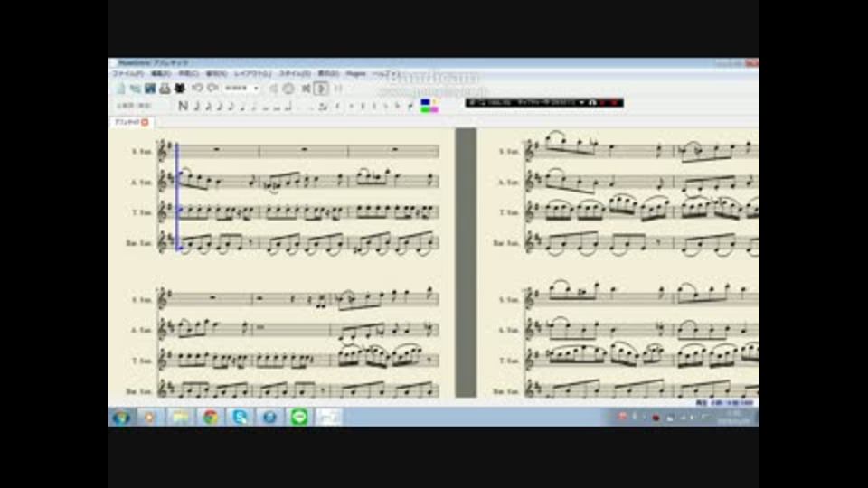The width and height of the screenshot is (868, 488).
Task: Open the レイアウト (Layout) menu
Action: pos(252,73)
